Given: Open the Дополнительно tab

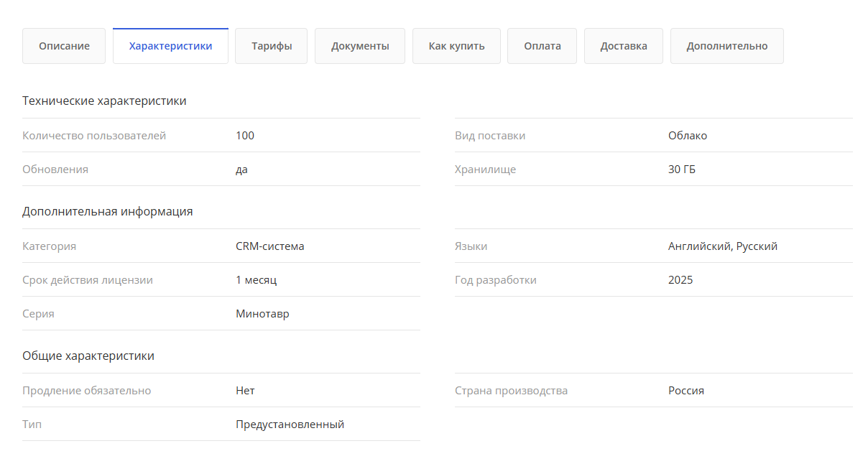Looking at the screenshot, I should point(726,46).
